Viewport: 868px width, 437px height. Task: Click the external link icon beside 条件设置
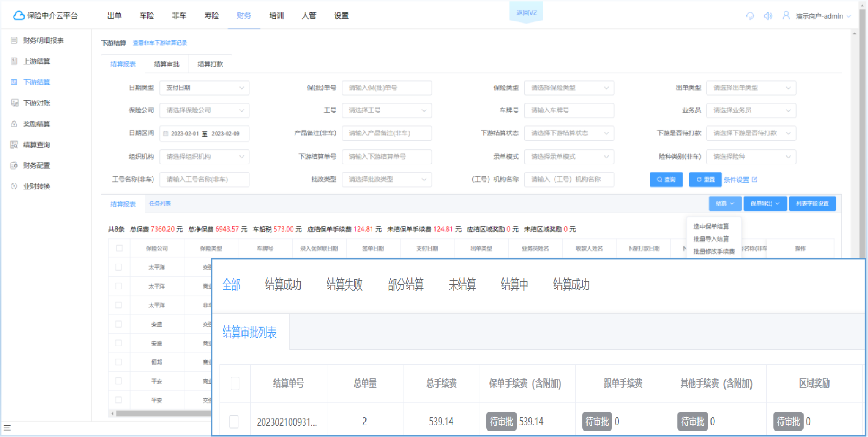[x=754, y=179]
